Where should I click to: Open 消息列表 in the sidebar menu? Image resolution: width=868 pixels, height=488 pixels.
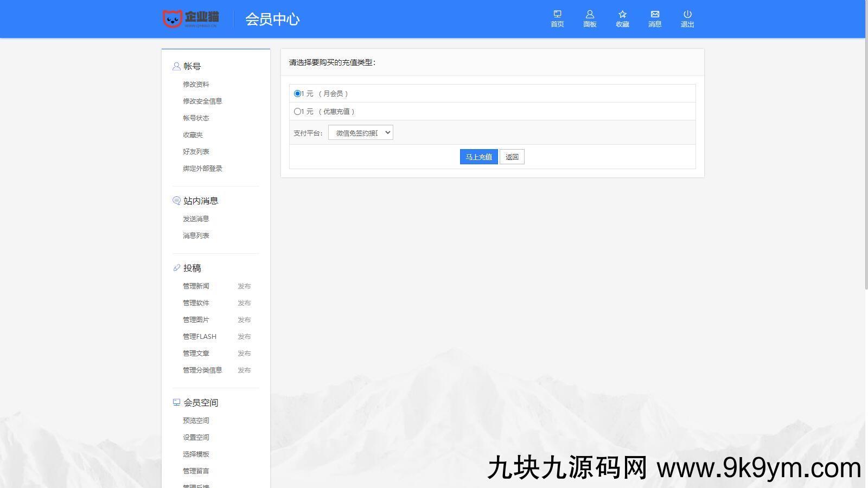coord(196,236)
